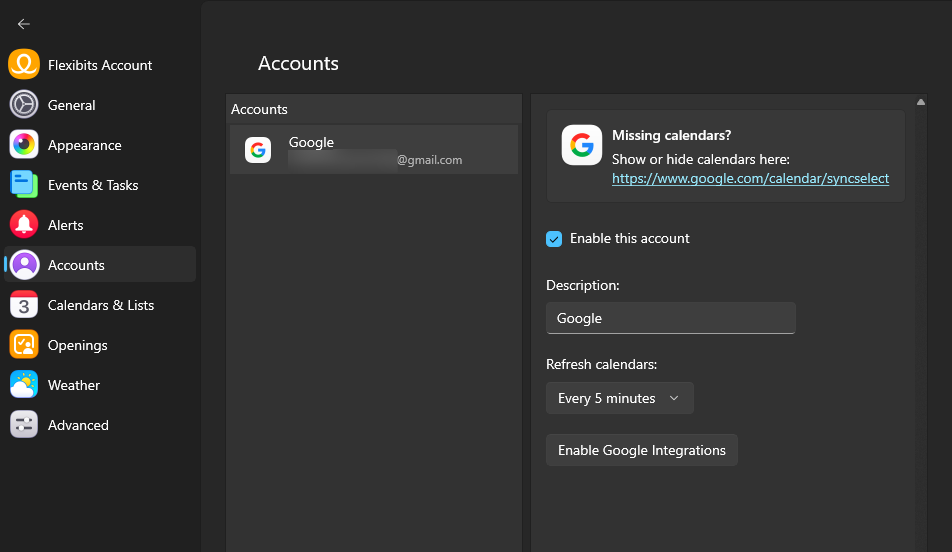
Task: Click the Weather cloud icon
Action: coord(24,385)
